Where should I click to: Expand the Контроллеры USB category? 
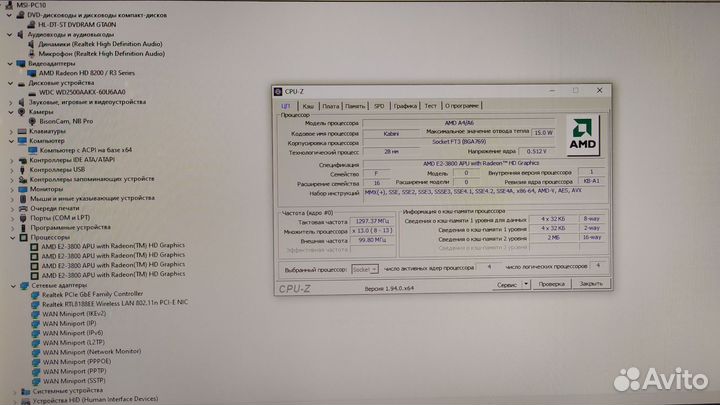pyautogui.click(x=12, y=170)
